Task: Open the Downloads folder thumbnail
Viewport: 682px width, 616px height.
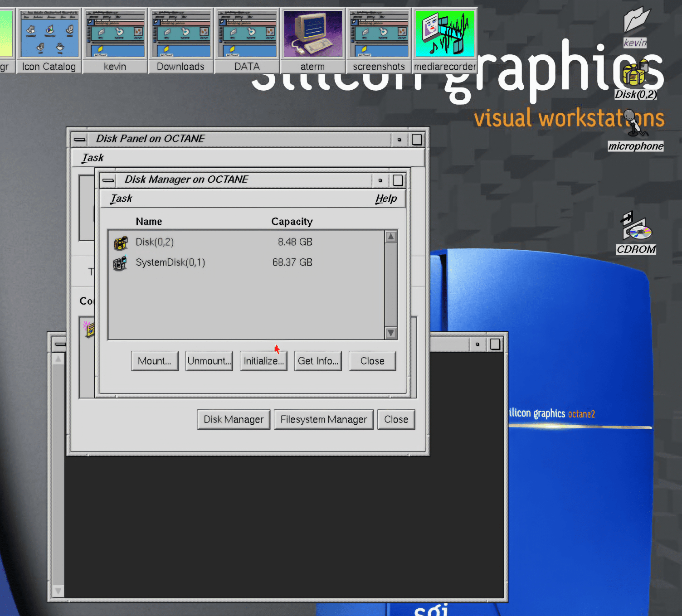Action: [x=180, y=41]
